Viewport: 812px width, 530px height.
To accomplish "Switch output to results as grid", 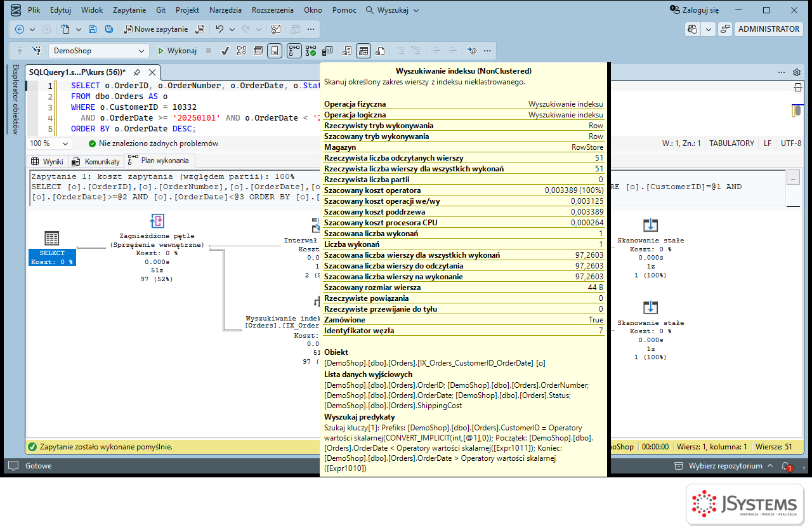I will pyautogui.click(x=363, y=51).
